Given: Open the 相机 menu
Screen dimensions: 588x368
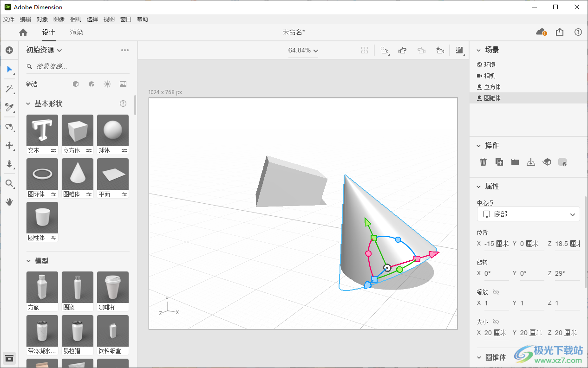Looking at the screenshot, I should [76, 19].
